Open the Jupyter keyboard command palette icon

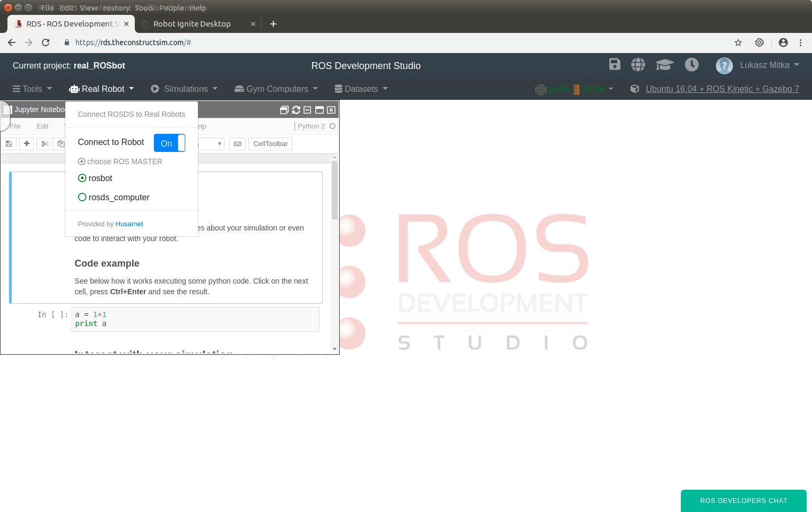pos(237,144)
